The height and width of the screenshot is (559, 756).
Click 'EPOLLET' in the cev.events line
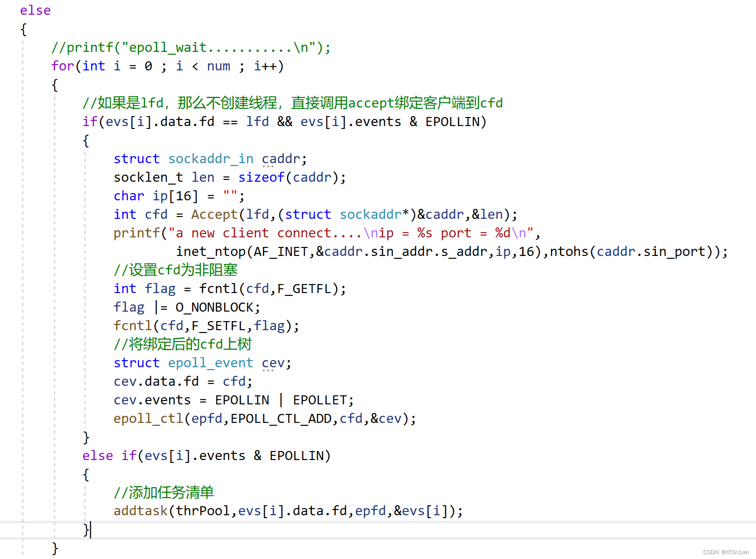pos(320,400)
